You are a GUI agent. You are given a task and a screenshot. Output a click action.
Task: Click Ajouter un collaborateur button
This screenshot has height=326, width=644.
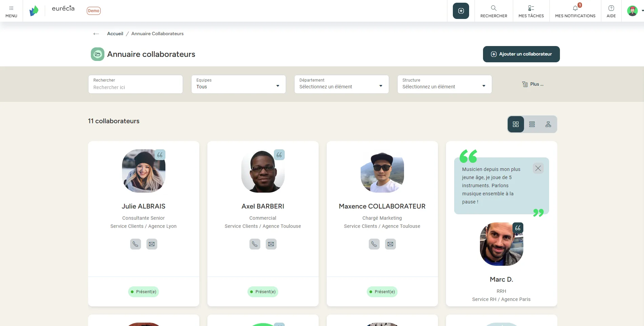click(x=521, y=54)
